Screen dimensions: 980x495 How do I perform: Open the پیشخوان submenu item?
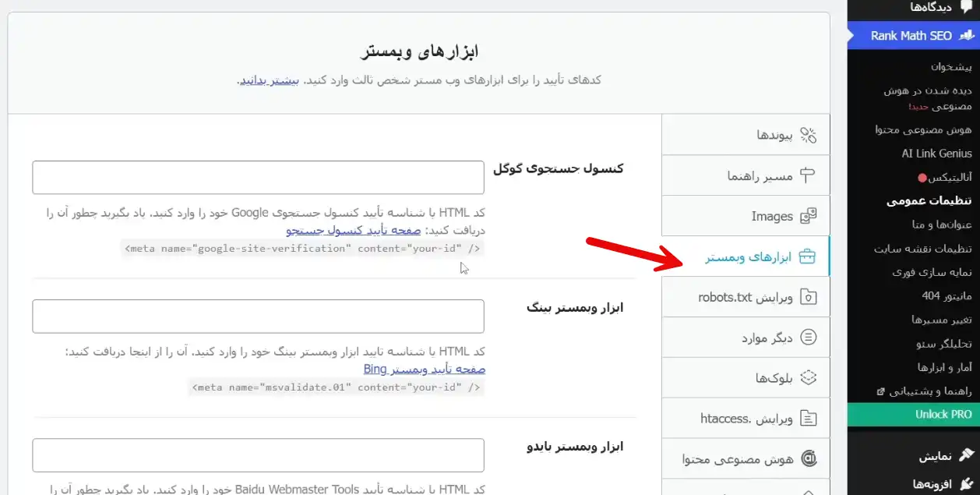(x=951, y=67)
